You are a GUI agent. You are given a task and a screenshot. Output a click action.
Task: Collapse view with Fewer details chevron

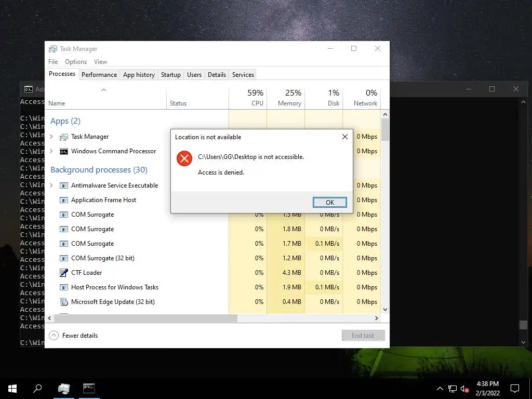[x=54, y=336]
